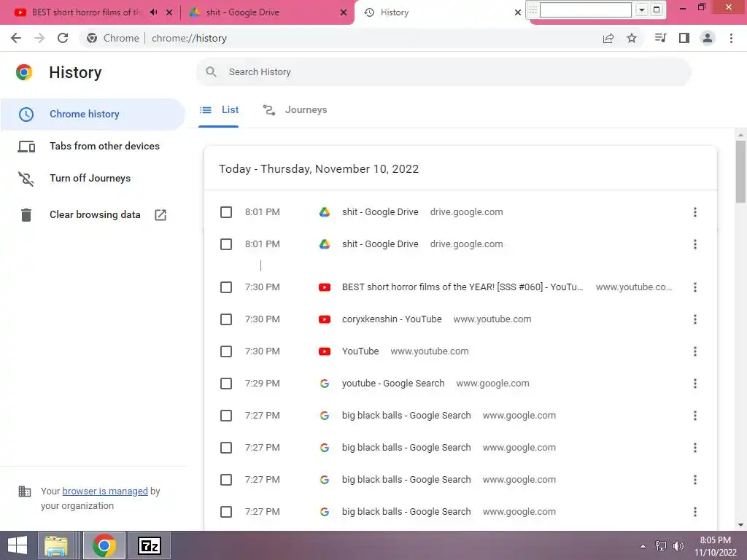Select checkbox for BEST short horror films entry
Screen dimensions: 747x560
(x=226, y=287)
